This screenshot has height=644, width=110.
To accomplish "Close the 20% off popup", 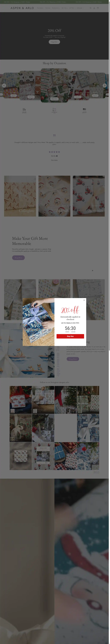I will pos(84,300).
